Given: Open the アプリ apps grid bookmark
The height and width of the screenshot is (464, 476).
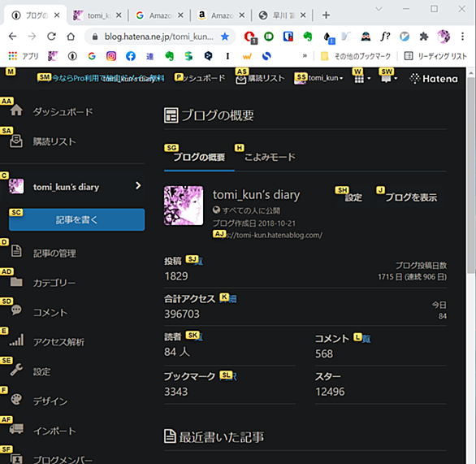Looking at the screenshot, I should pyautogui.click(x=24, y=56).
